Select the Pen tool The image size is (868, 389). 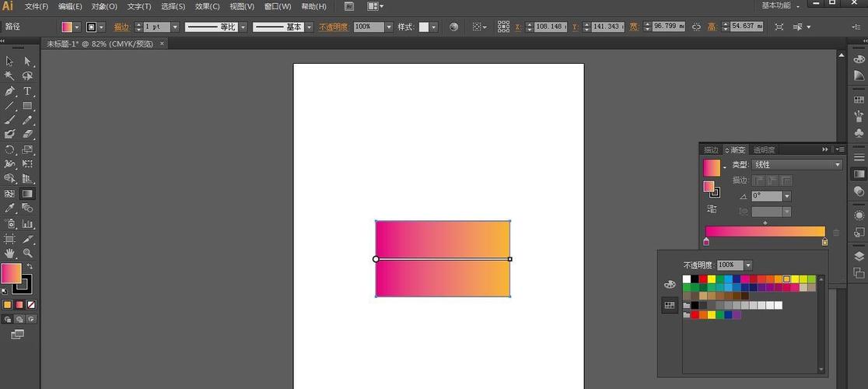[x=9, y=91]
